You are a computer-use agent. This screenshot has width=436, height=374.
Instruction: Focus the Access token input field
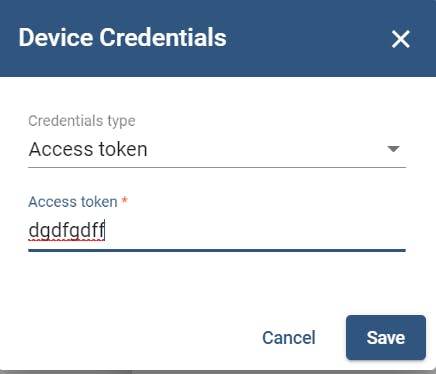[217, 230]
